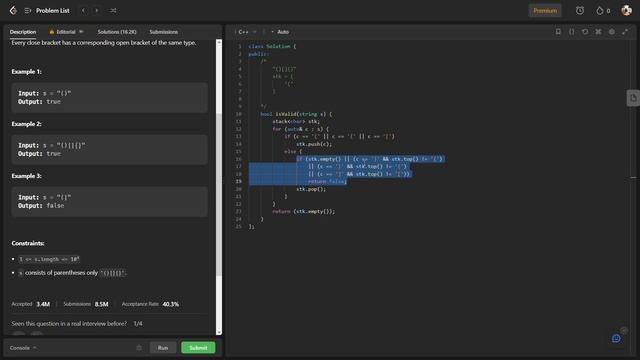Click the bookmark icon in editor toolbar
The image size is (640, 360).
point(558,31)
